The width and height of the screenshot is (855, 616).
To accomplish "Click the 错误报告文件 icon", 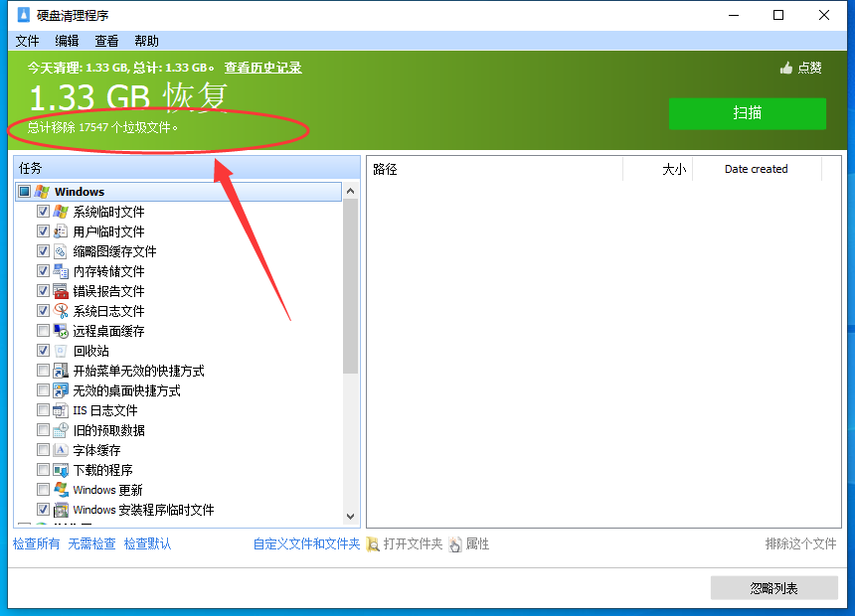I will [x=61, y=291].
